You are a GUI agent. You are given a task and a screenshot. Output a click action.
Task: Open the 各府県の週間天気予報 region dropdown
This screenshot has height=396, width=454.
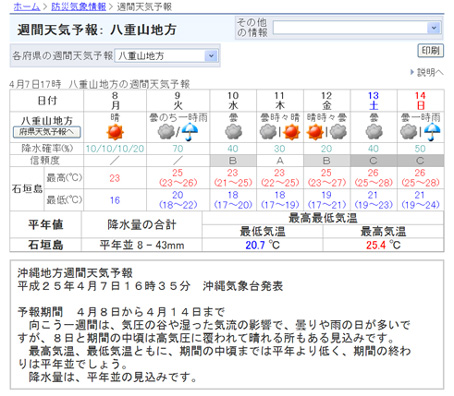pos(166,56)
